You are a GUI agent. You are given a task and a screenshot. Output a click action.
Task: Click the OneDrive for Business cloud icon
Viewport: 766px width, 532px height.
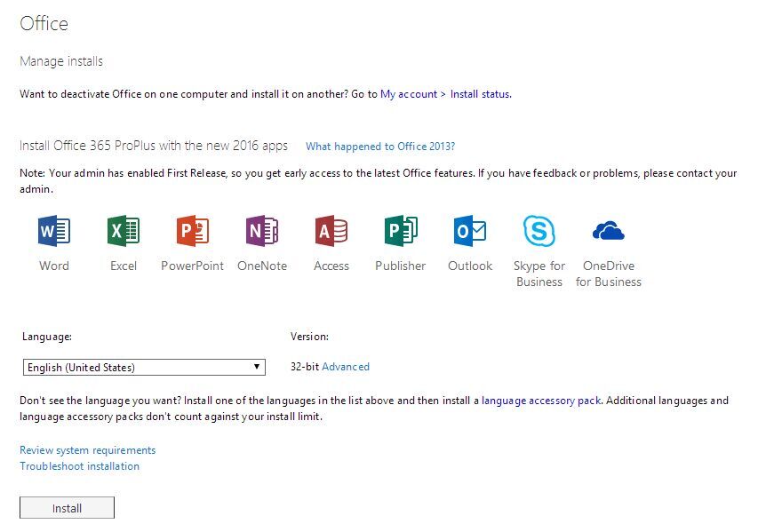[x=608, y=231]
